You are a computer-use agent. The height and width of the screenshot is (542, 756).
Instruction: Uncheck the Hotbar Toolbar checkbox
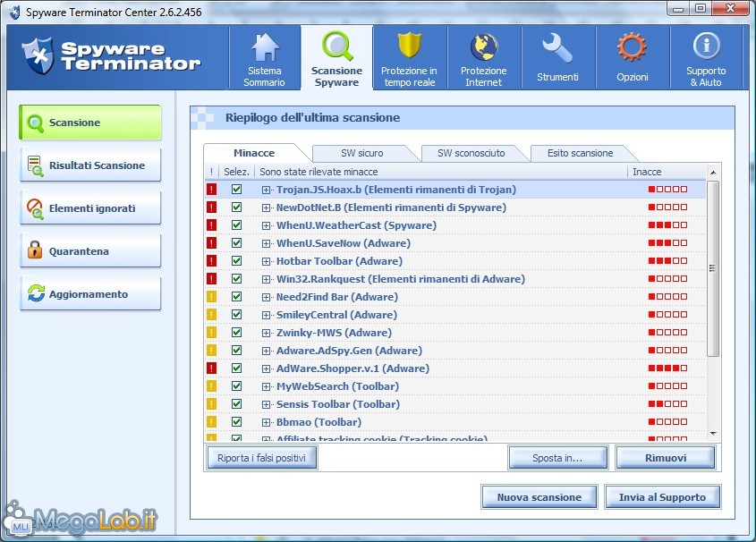point(236,260)
